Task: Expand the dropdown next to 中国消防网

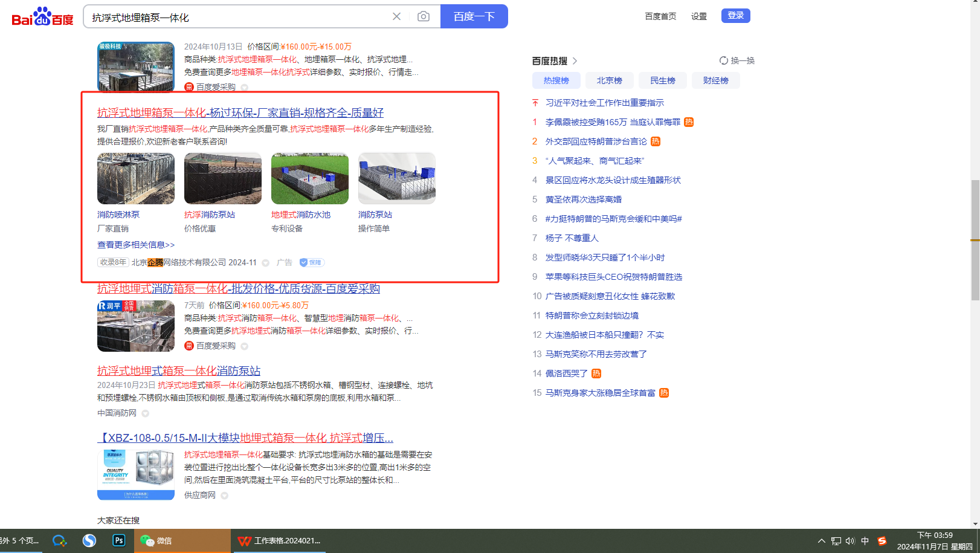Action: pyautogui.click(x=145, y=413)
